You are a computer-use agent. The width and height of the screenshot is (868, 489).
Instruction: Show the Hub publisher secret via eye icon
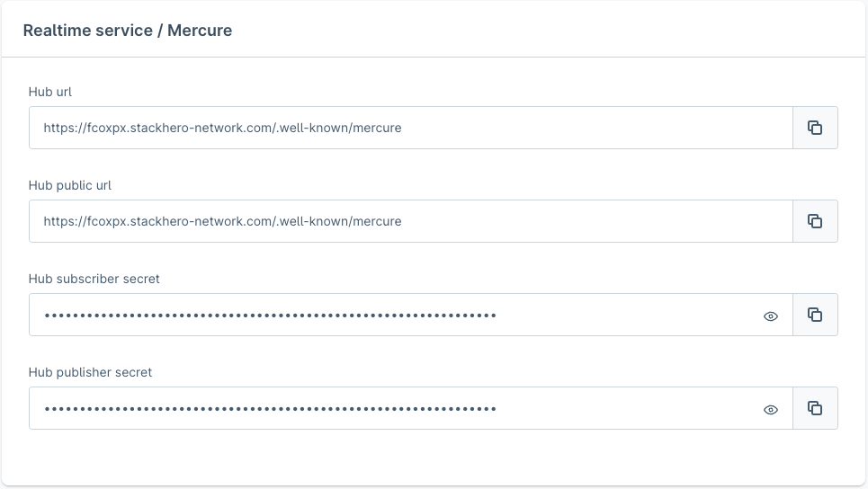(x=771, y=410)
